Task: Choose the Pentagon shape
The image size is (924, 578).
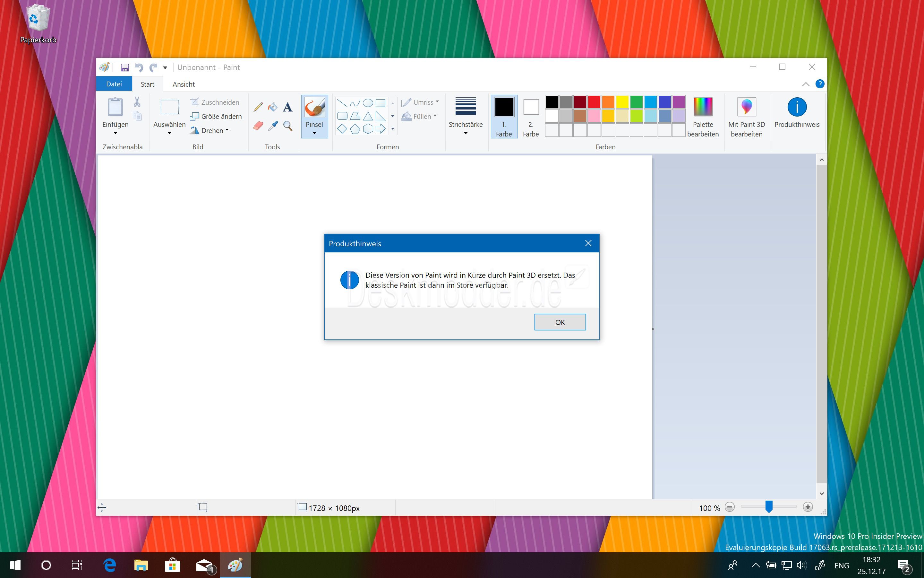Action: tap(355, 129)
